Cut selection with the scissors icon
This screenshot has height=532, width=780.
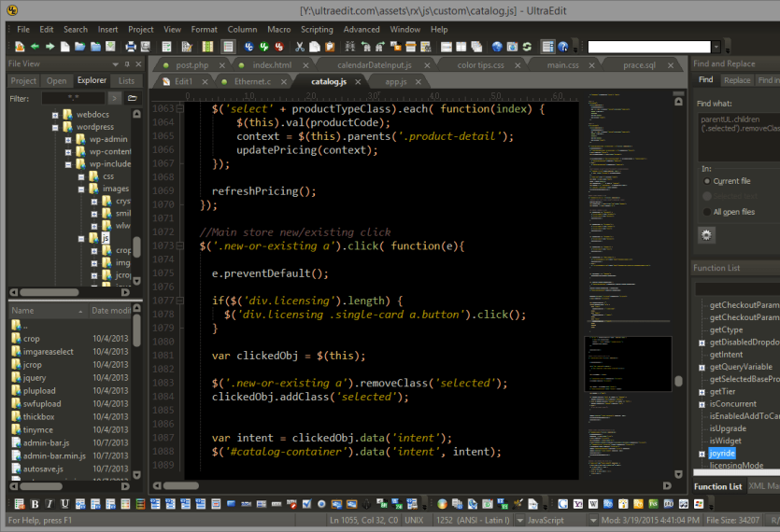(x=300, y=47)
